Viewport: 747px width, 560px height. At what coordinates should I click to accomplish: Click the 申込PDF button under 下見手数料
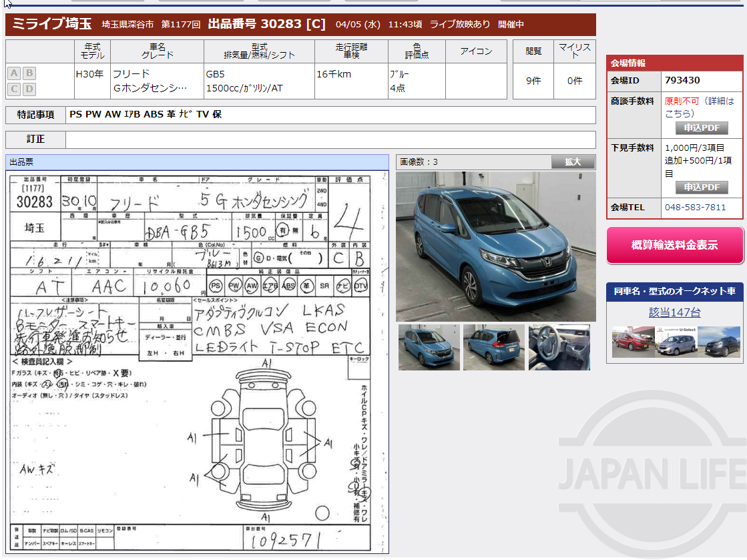point(702,186)
